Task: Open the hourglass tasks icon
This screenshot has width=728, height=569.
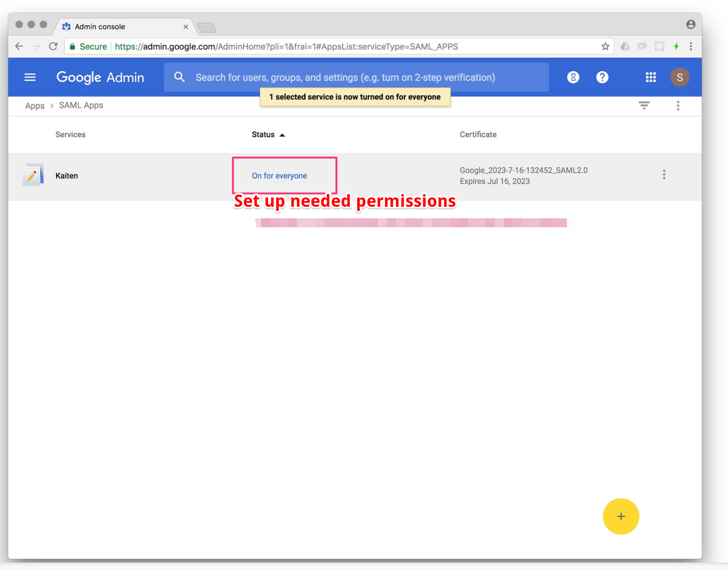Action: 573,77
